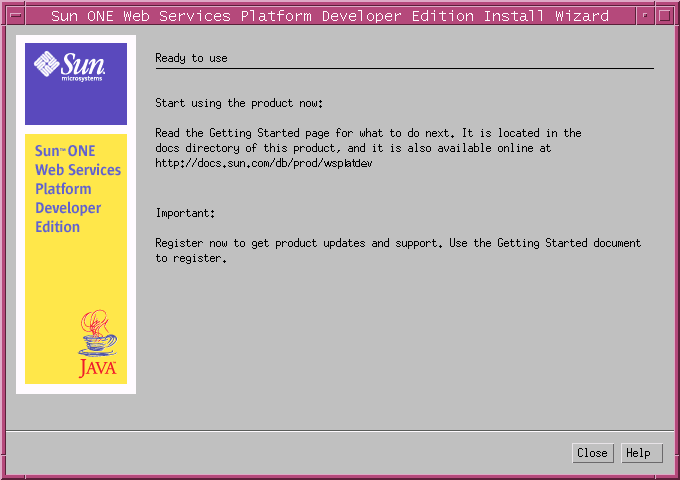This screenshot has width=680, height=480.
Task: Click the 'Start using the product now:' text
Action: click(x=239, y=103)
